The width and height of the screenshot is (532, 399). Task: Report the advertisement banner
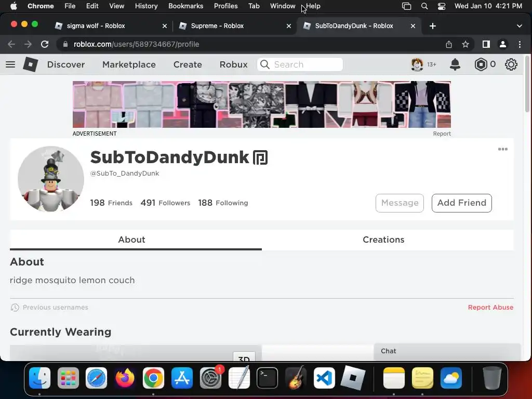click(442, 134)
